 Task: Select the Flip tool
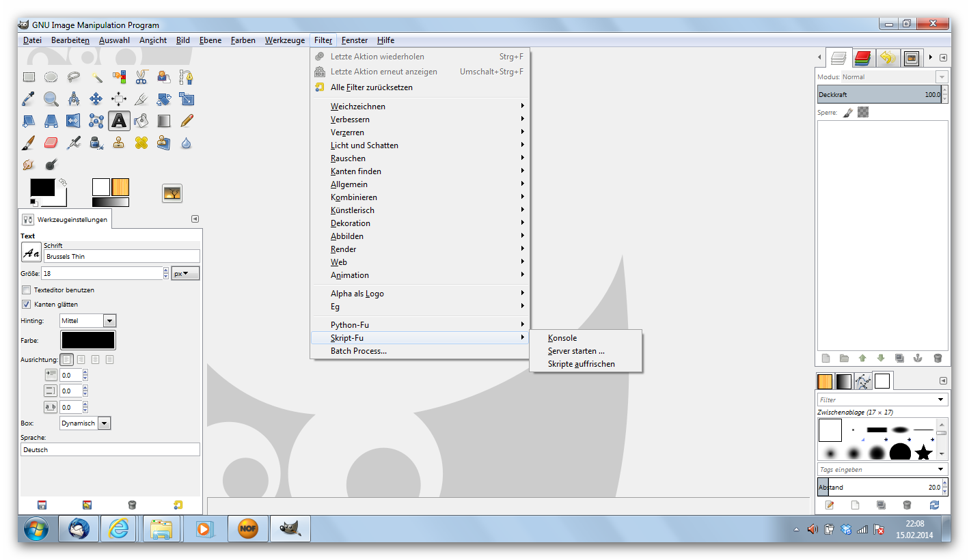pos(74,121)
